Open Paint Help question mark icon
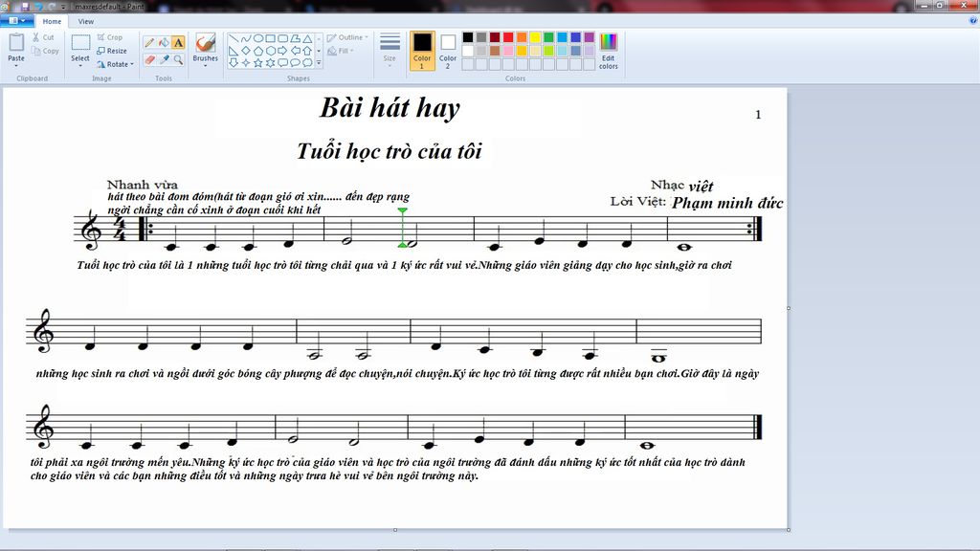 [x=972, y=21]
